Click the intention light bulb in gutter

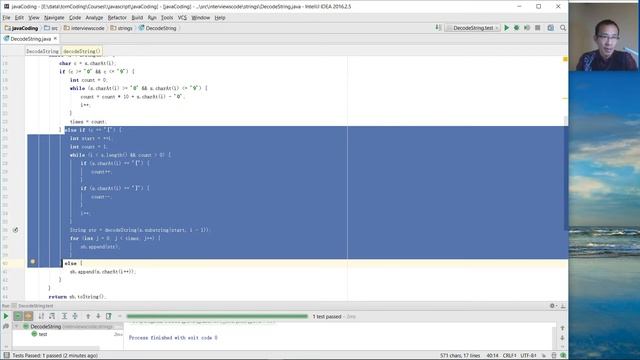point(33,262)
